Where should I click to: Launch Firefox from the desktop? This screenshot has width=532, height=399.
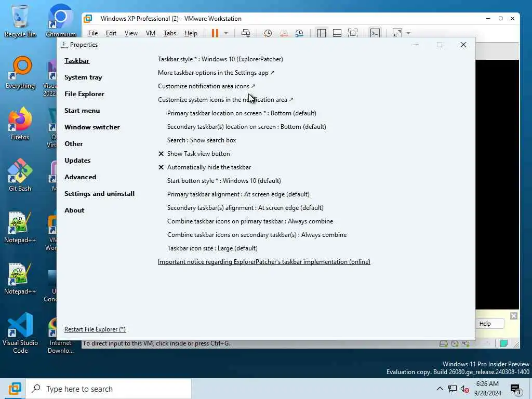(20, 124)
